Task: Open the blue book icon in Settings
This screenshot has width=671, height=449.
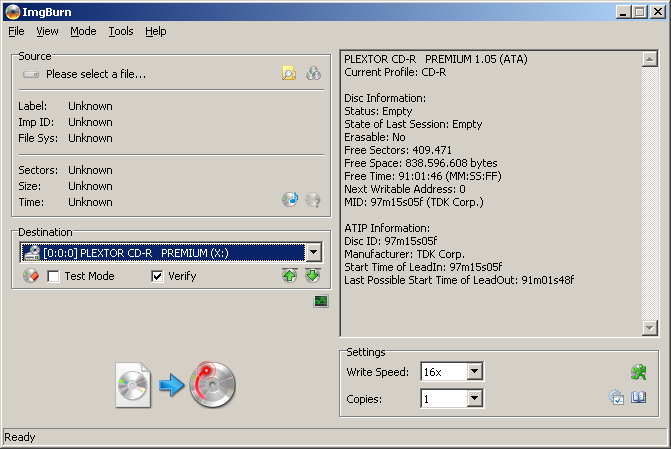Action: (638, 398)
